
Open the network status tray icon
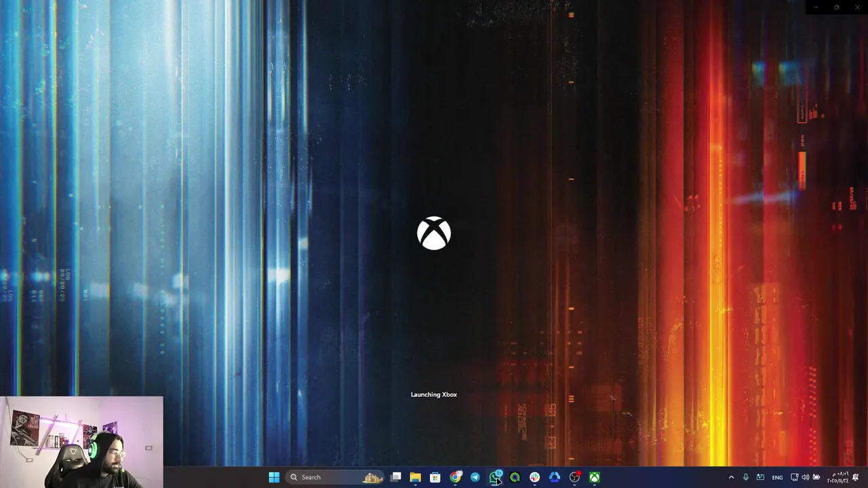[x=794, y=477]
